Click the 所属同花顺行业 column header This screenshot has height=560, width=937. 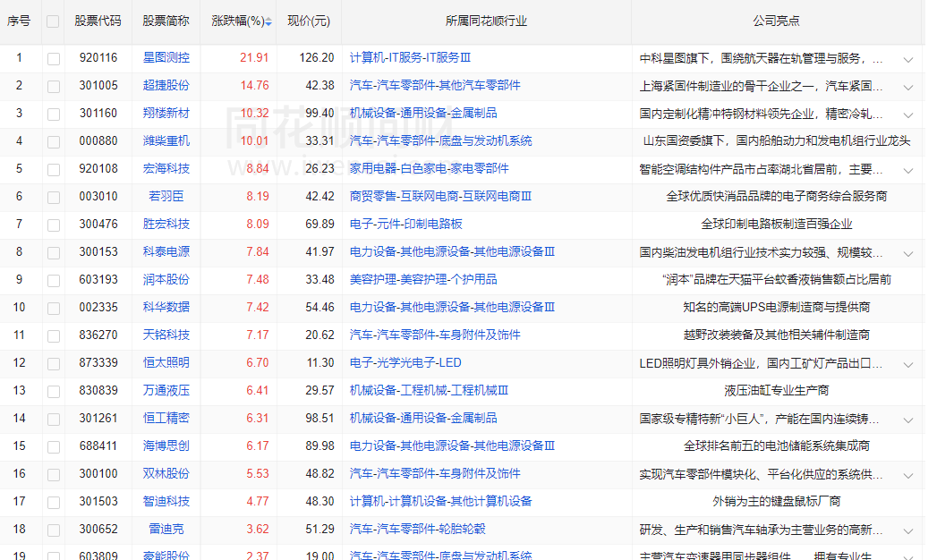[487, 21]
